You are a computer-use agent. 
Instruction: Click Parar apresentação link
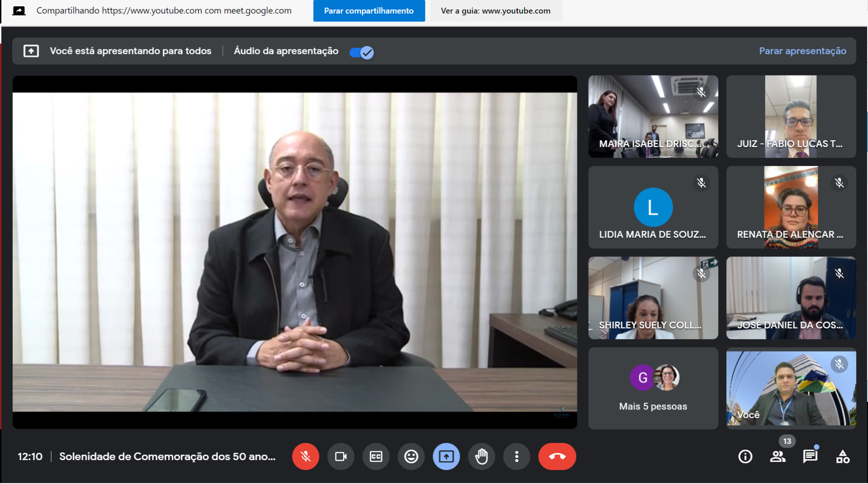(x=802, y=51)
